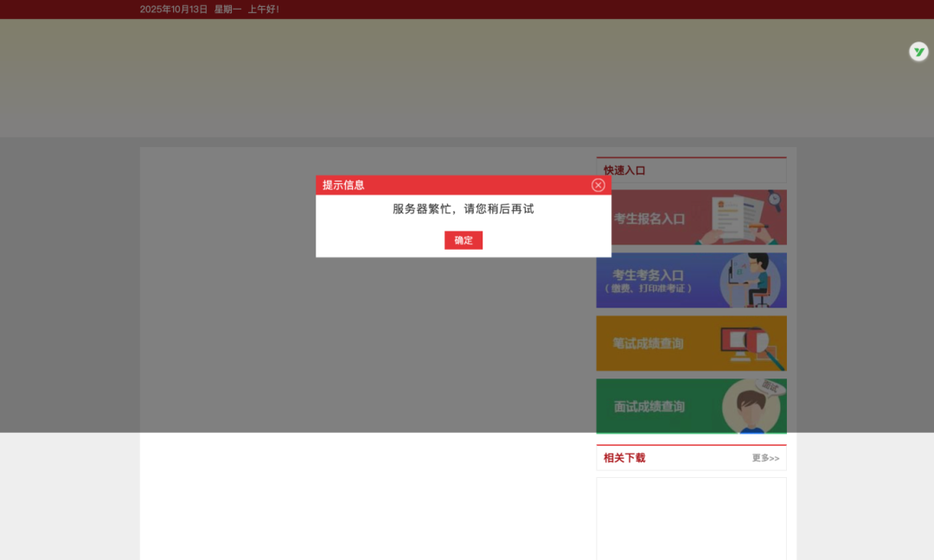Click the magnifier monitor icon on 笔试成绩查询
Screen dimensions: 934x560
[747, 345]
